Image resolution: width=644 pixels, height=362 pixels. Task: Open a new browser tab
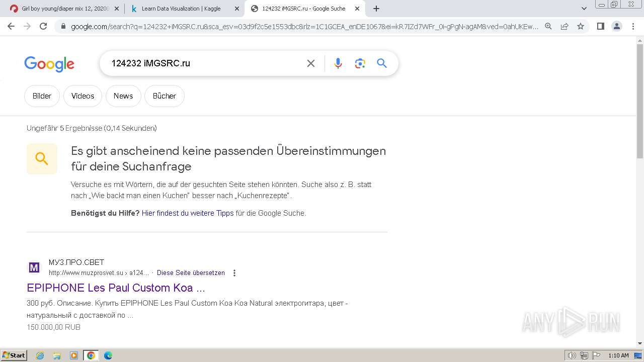376,9
